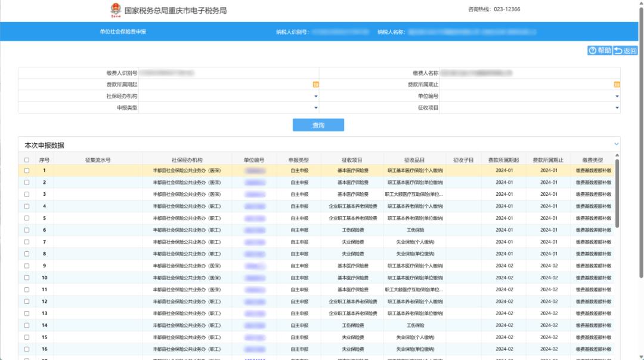Select the checkbox for row 14
The height and width of the screenshot is (360, 644).
pos(27,326)
